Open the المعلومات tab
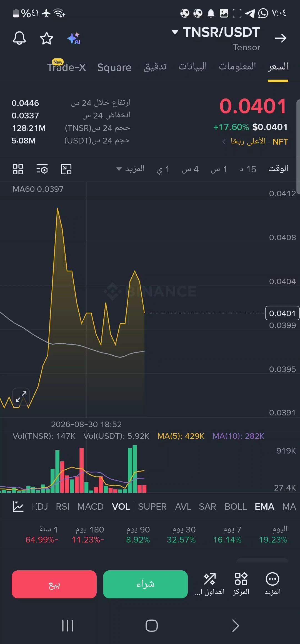The height and width of the screenshot is (644, 300). coord(237,66)
